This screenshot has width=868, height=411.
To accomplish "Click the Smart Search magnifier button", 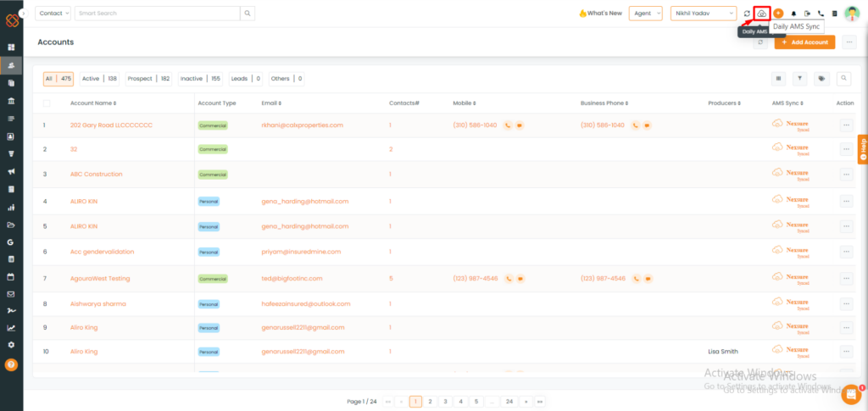I will point(248,14).
